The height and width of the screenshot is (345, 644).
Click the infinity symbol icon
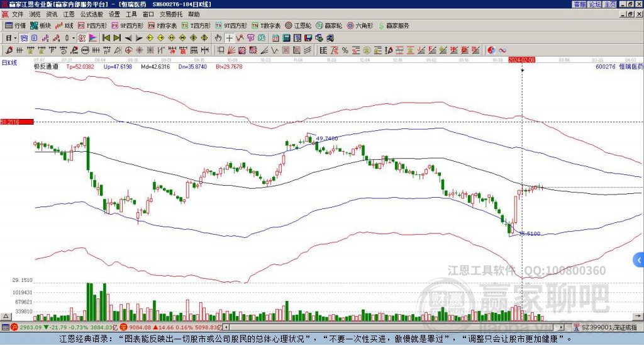click(502, 50)
